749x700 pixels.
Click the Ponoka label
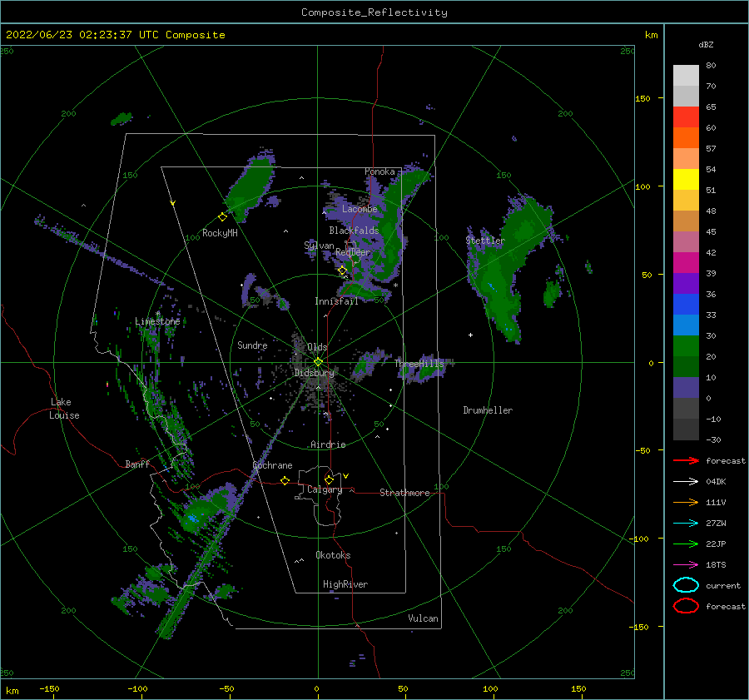[379, 171]
